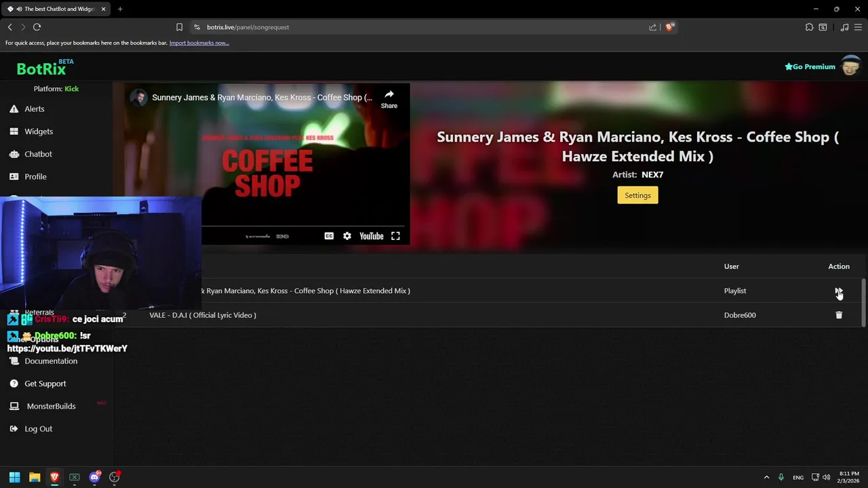Screen dimensions: 868x488
Task: Click the Playlist user cell
Action: [735, 291]
